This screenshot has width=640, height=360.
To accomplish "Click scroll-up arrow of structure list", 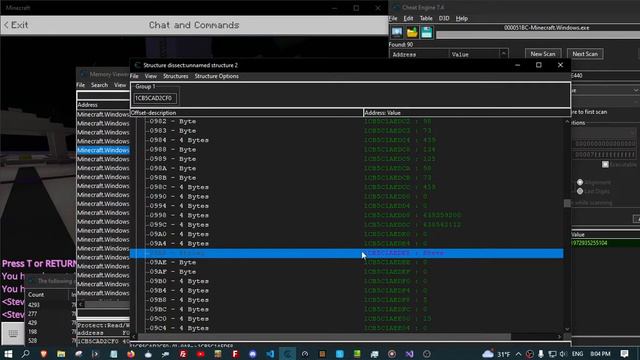I will pyautogui.click(x=567, y=122).
